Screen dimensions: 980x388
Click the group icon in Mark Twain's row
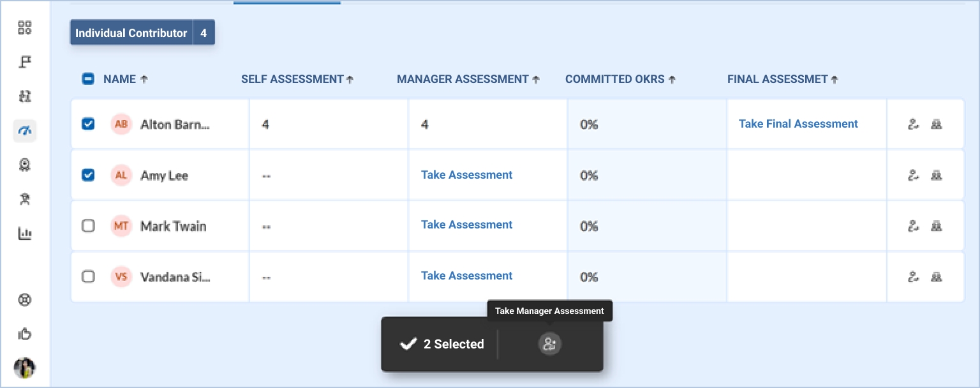pyautogui.click(x=936, y=226)
